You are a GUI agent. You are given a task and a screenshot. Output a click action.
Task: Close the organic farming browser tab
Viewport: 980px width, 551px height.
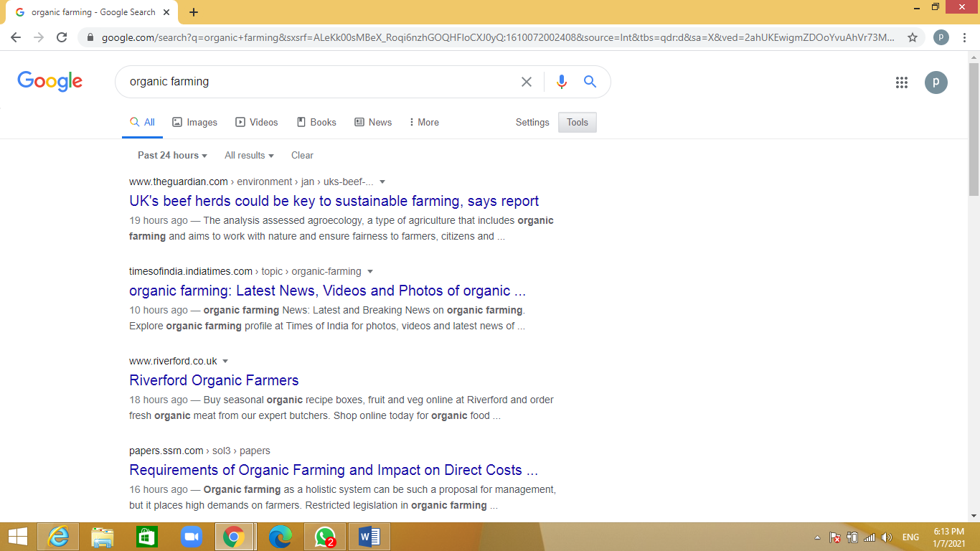(x=167, y=12)
